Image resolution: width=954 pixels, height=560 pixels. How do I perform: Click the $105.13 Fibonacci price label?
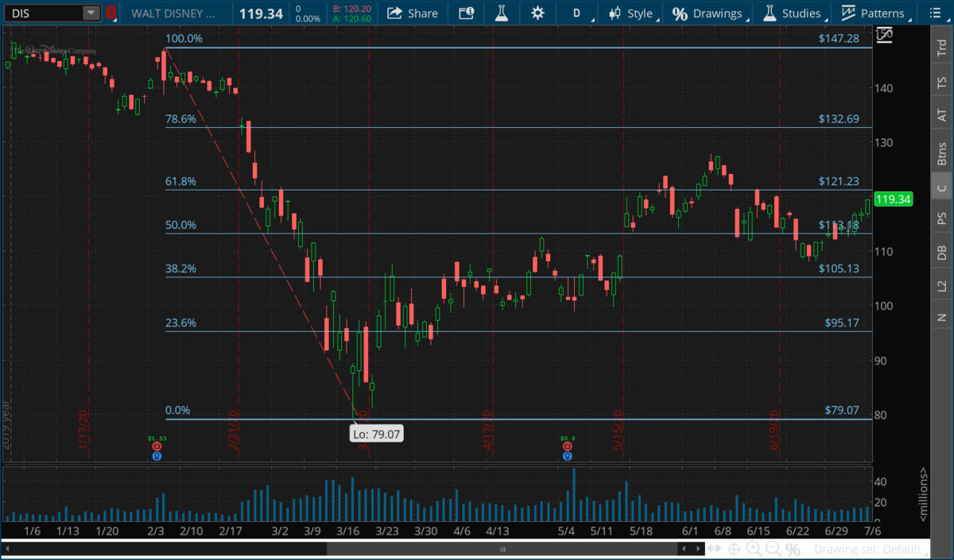pyautogui.click(x=839, y=268)
